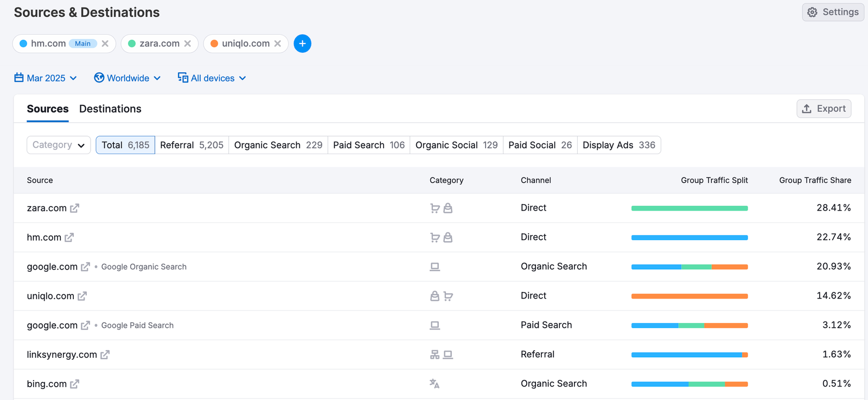Remove uniqlo.com from comparison
The image size is (868, 400).
[x=278, y=43]
